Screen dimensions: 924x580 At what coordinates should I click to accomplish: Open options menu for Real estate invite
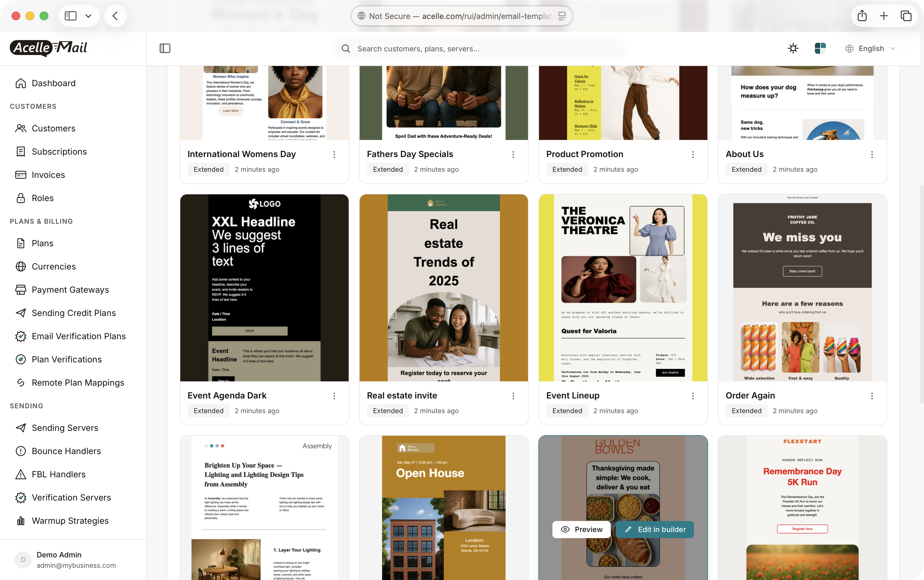click(513, 396)
